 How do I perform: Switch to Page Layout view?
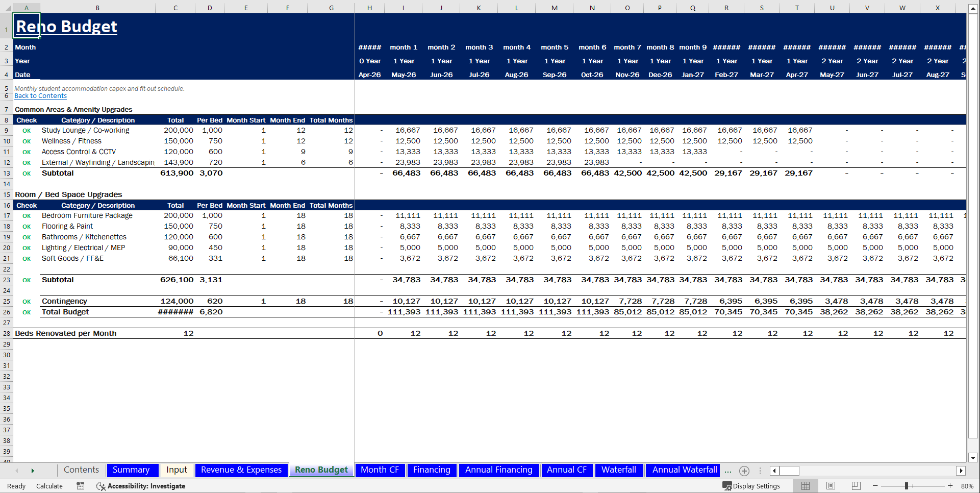(831, 485)
